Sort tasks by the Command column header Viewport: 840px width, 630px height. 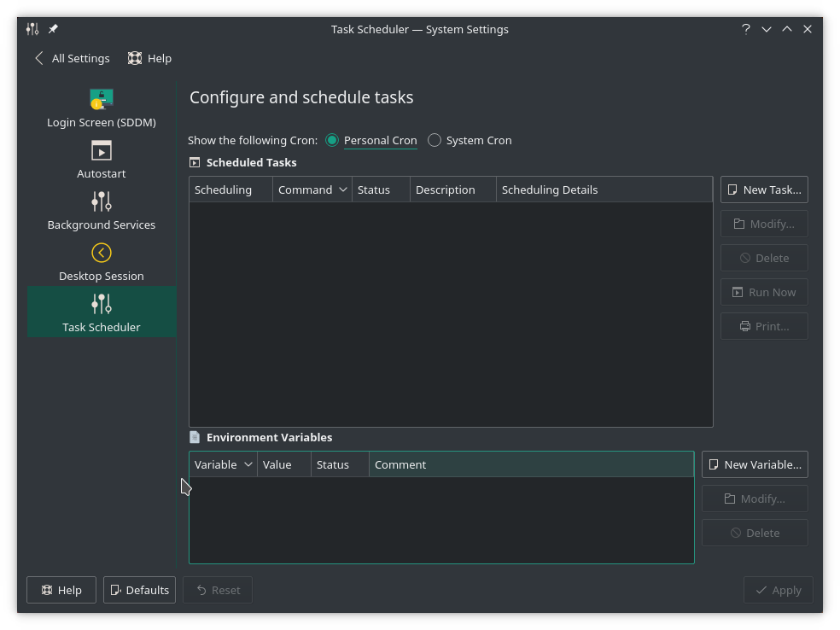(x=312, y=190)
